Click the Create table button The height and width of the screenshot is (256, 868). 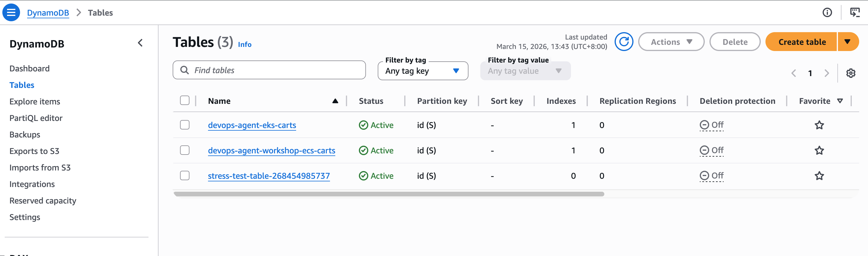point(802,42)
